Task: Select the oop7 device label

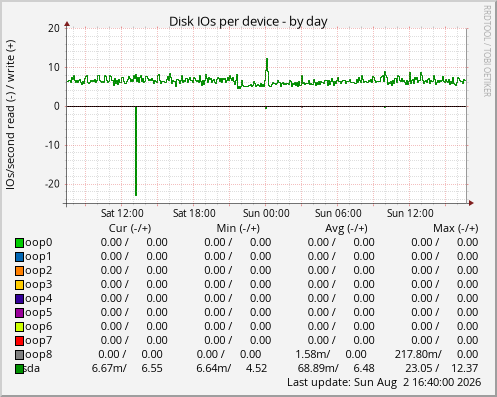Action: click(38, 341)
